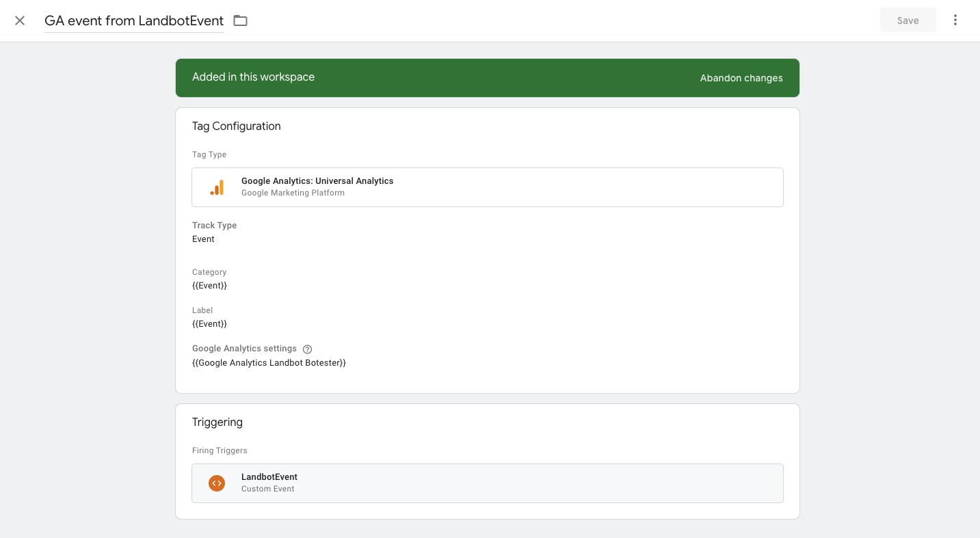Click the folder icon beside tag name
980x538 pixels.
pos(240,21)
